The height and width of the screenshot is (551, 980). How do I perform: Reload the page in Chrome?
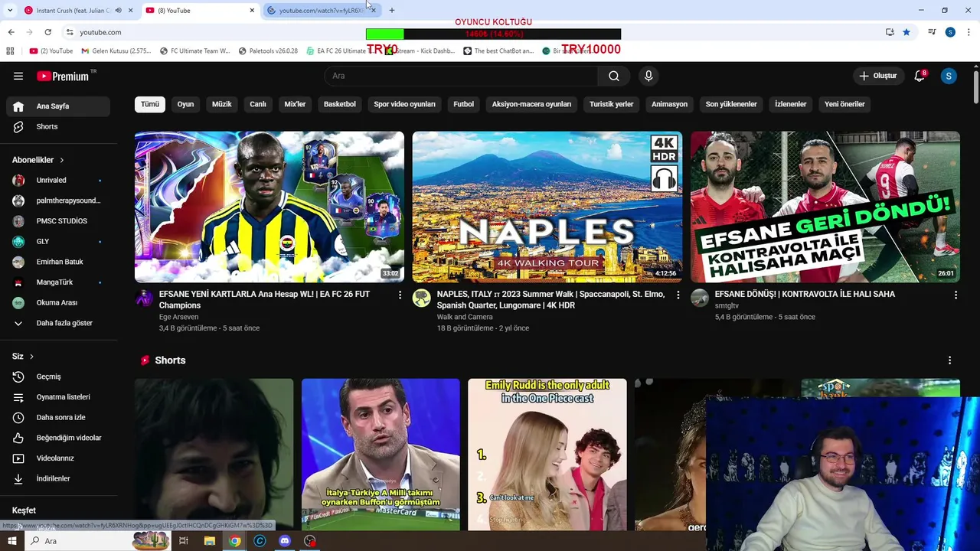click(x=47, y=32)
